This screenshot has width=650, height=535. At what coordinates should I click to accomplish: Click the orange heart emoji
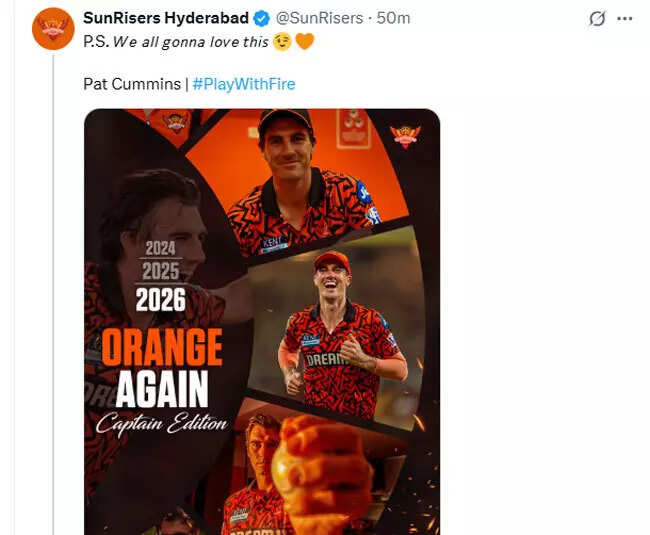[x=305, y=42]
